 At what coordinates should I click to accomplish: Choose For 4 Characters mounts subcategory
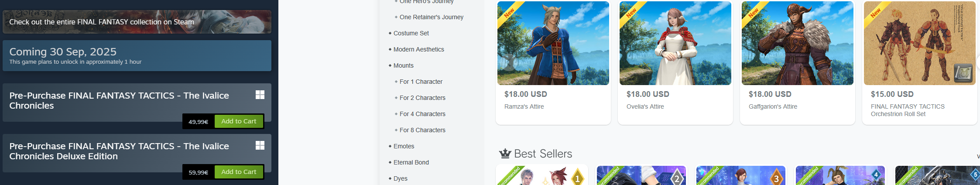422,114
